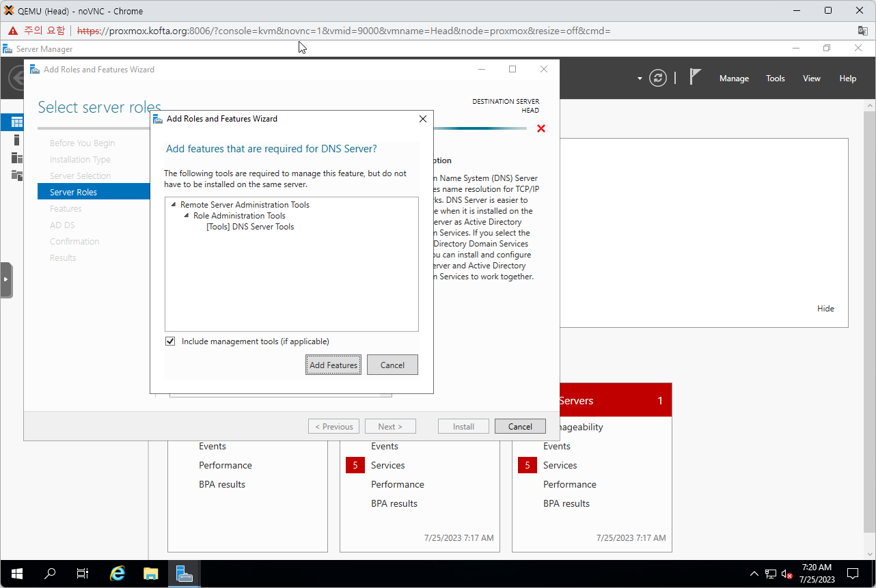Expand the Server Manager side flyout arrow

[6, 279]
